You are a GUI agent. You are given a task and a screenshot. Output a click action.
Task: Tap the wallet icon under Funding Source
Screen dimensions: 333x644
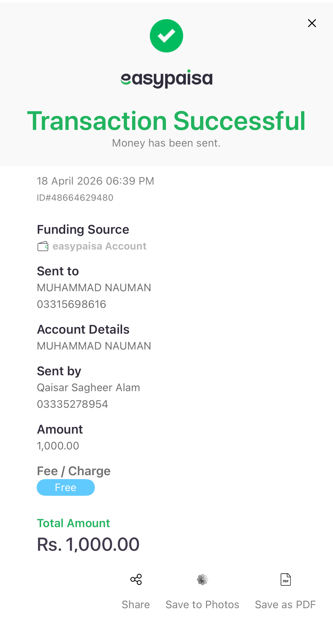coord(43,246)
